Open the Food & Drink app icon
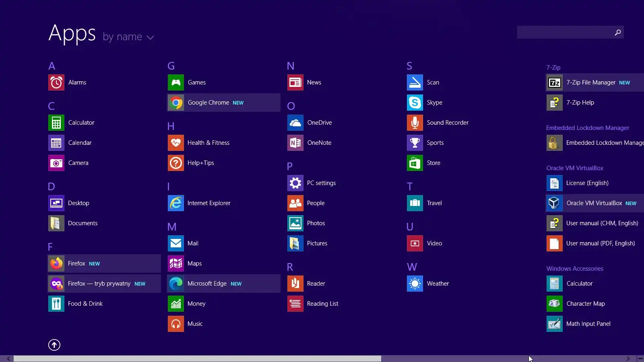 tap(56, 304)
